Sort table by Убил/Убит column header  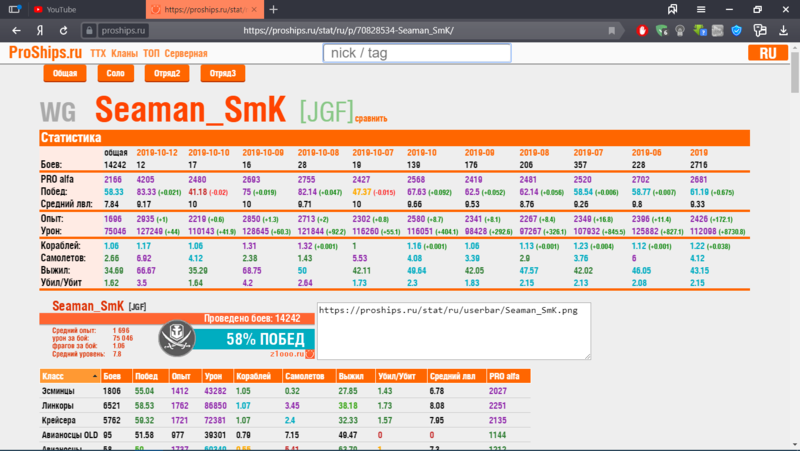click(x=401, y=376)
